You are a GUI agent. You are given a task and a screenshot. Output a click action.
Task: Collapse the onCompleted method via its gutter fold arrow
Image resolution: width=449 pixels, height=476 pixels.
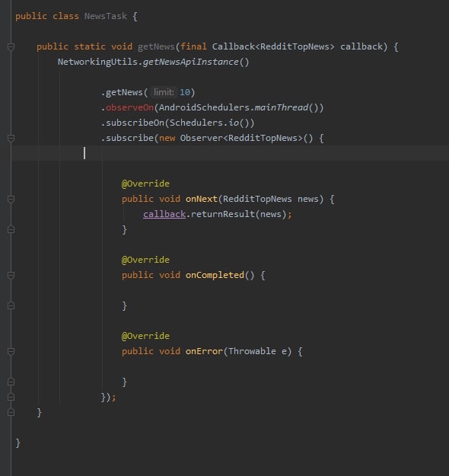point(11,276)
